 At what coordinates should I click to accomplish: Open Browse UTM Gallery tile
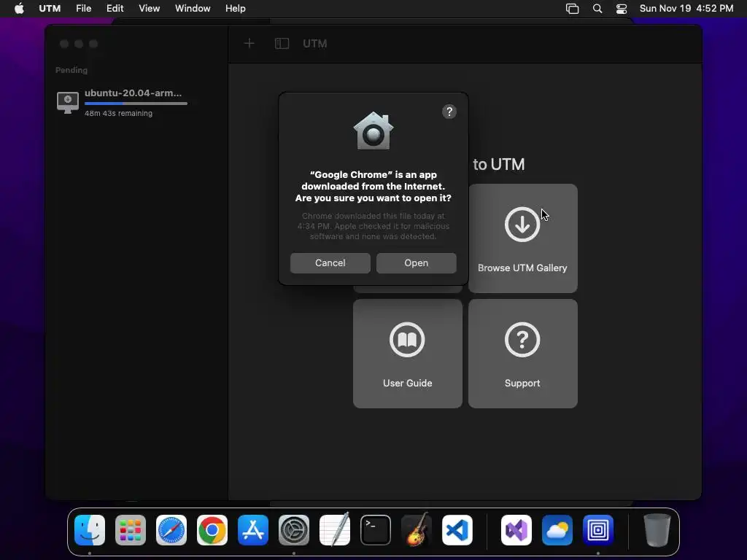pyautogui.click(x=522, y=238)
